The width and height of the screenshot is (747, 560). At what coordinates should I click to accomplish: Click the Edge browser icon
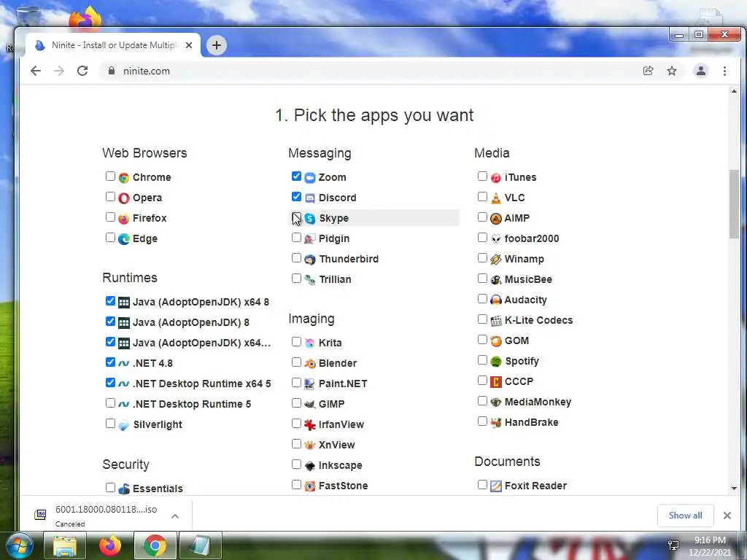point(124,239)
